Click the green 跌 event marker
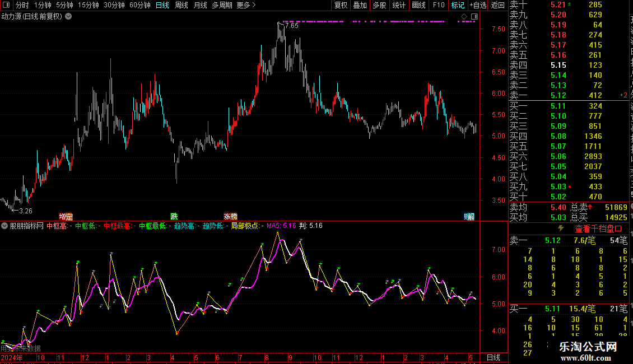The width and height of the screenshot is (633, 364). point(174,217)
